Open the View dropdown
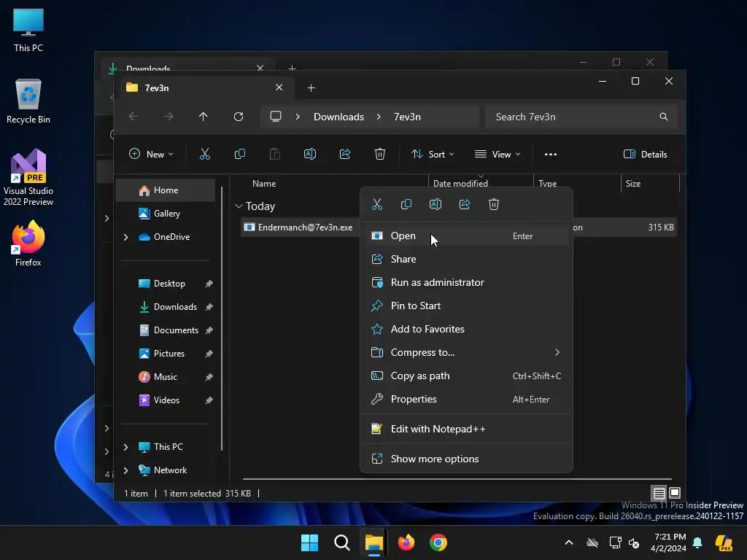The width and height of the screenshot is (747, 560). click(498, 155)
